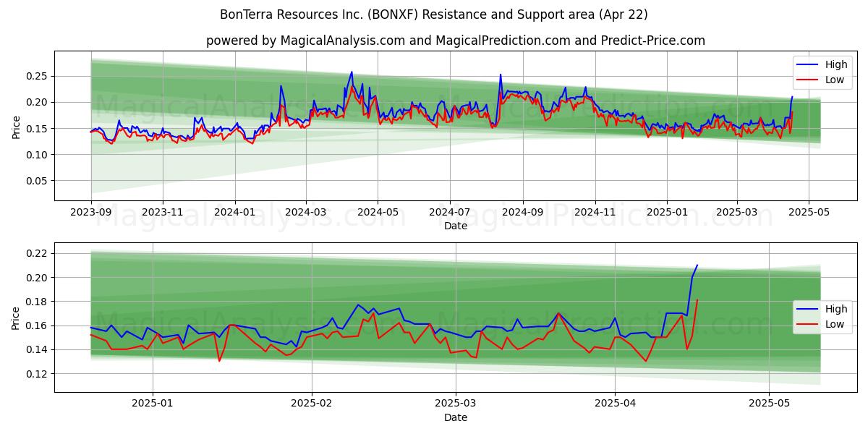Click the '2025-03' tick on the upper chart
The width and height of the screenshot is (868, 434).
point(737,213)
